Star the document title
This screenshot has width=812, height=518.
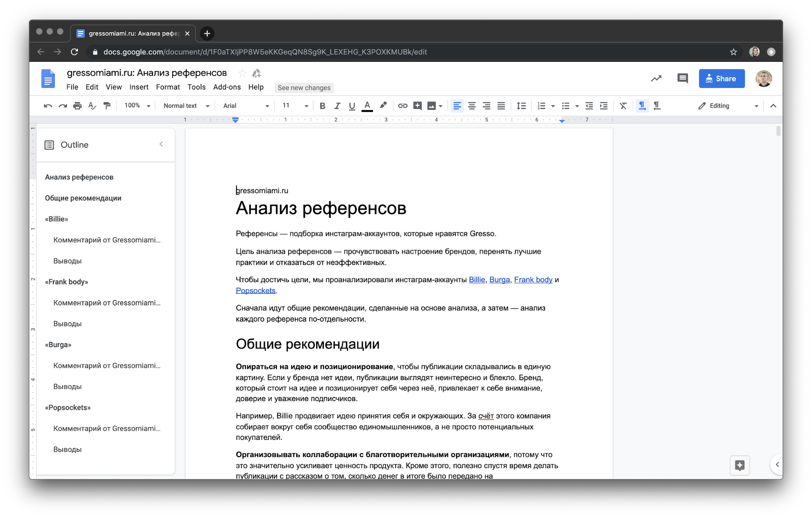click(x=242, y=73)
